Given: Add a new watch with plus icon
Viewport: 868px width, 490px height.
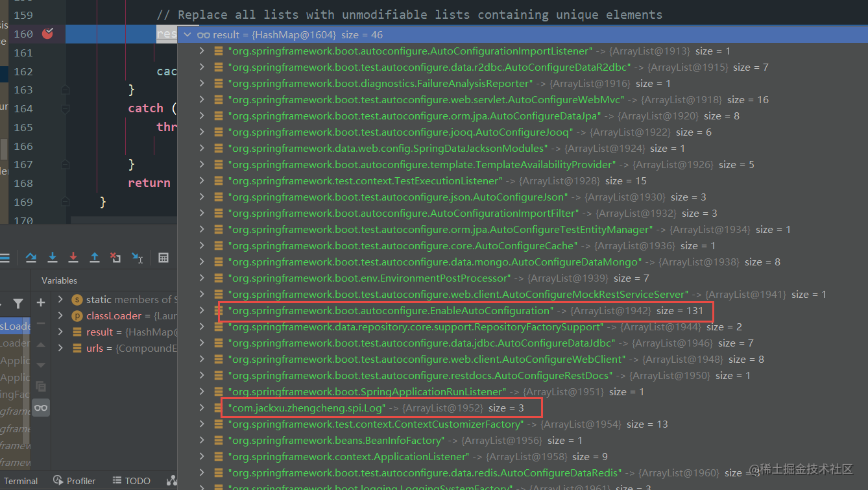Looking at the screenshot, I should click(x=41, y=302).
